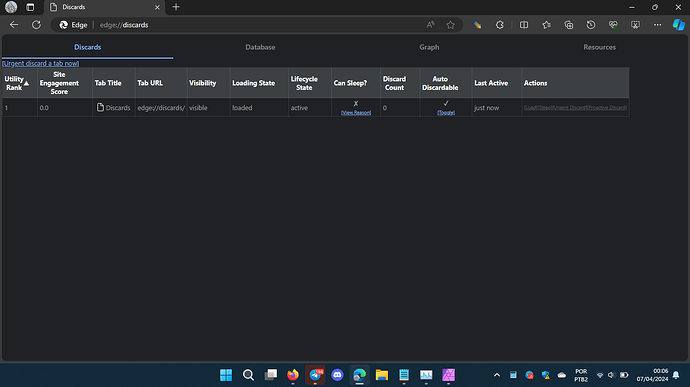Open Collections in toolbar
Viewport: 690px width, 387px height.
[569, 25]
